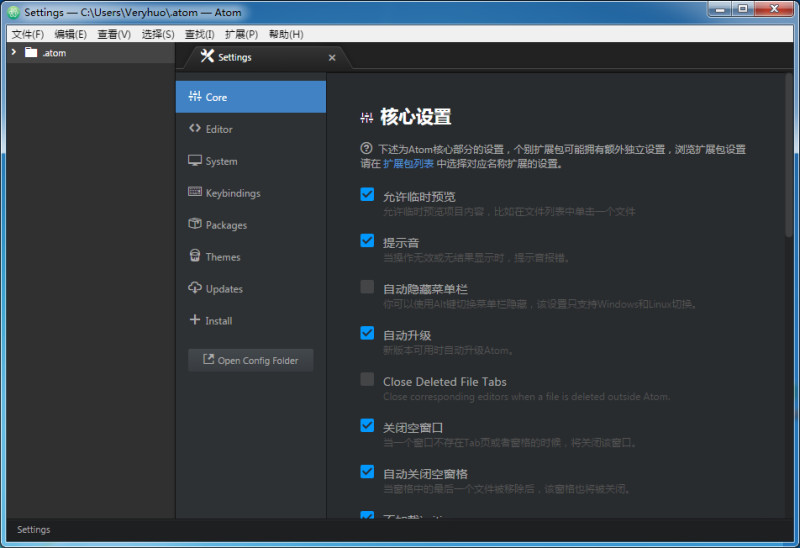Click the external link icon on Open Config Folder
The width and height of the screenshot is (800, 548).
208,359
